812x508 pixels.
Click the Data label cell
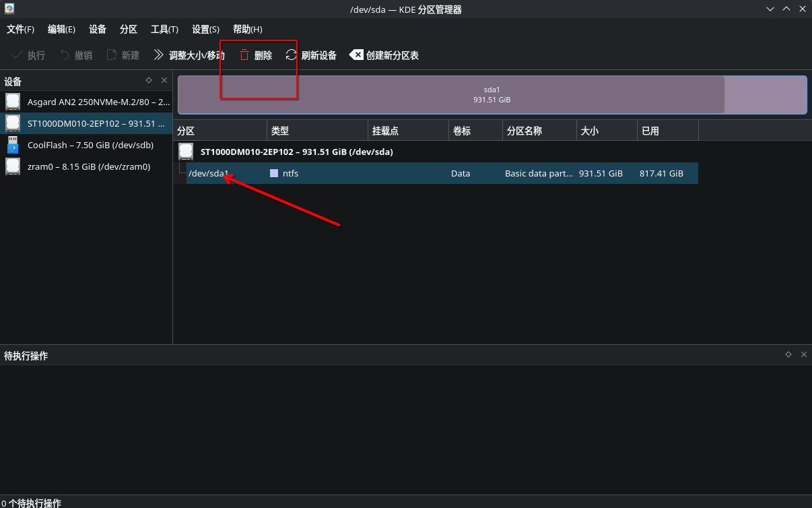[461, 173]
